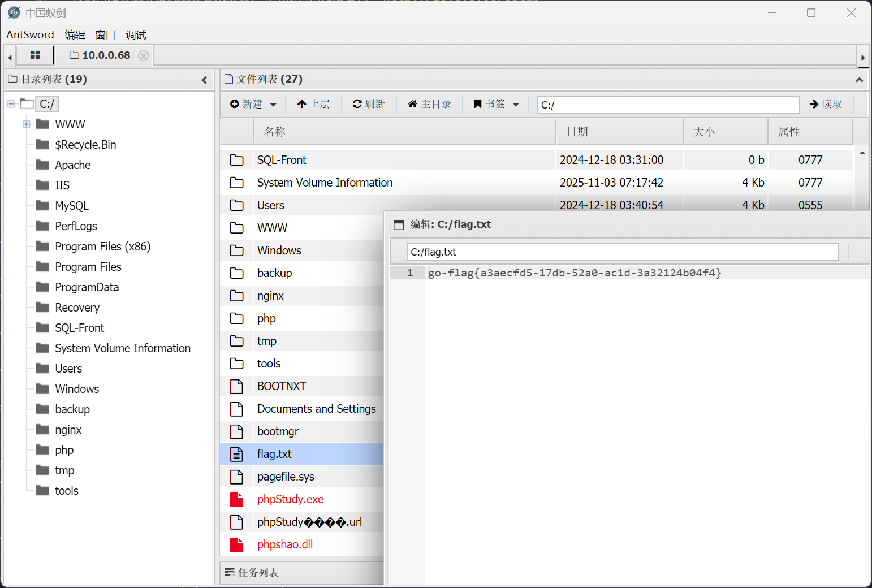Open the bookmarks (书签) dropdown
Viewport: 872px width, 588px height.
(x=496, y=104)
